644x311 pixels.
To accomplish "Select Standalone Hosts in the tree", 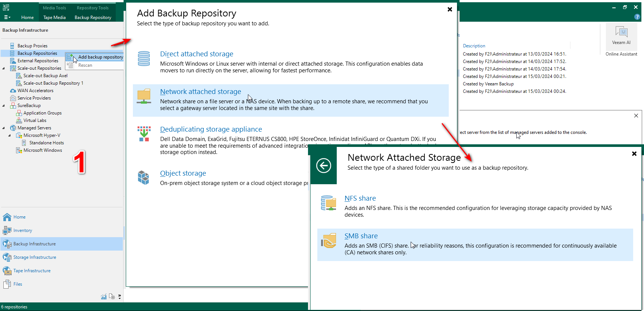I will (47, 143).
